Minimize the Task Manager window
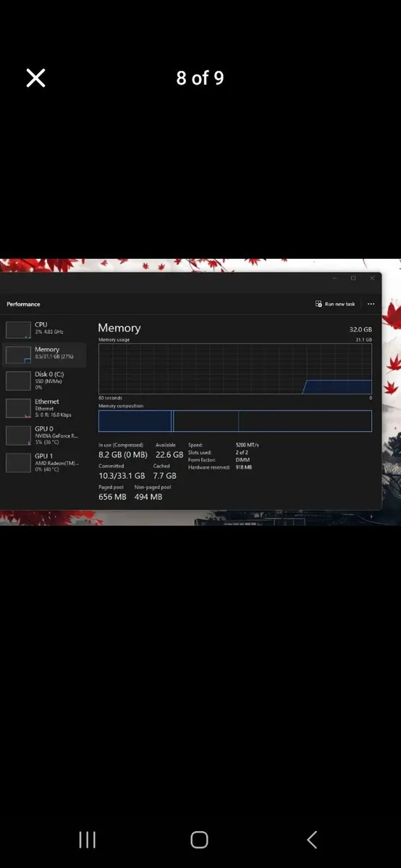 coord(334,278)
